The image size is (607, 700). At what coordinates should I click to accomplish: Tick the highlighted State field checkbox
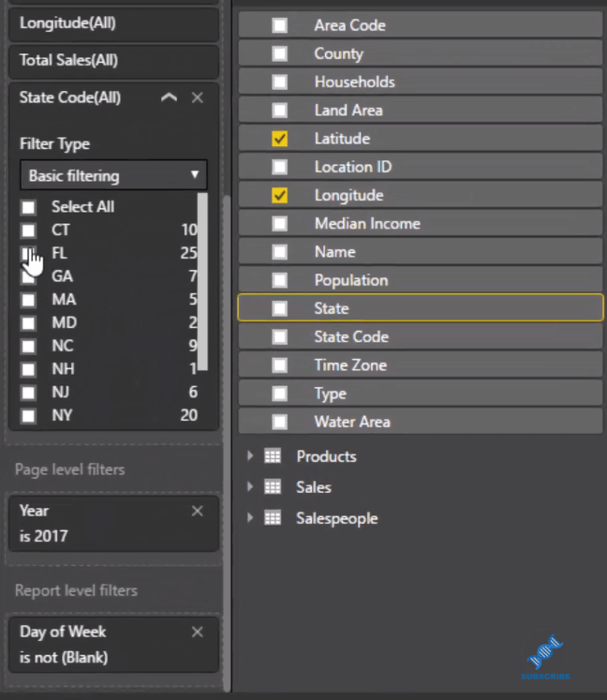click(x=280, y=308)
